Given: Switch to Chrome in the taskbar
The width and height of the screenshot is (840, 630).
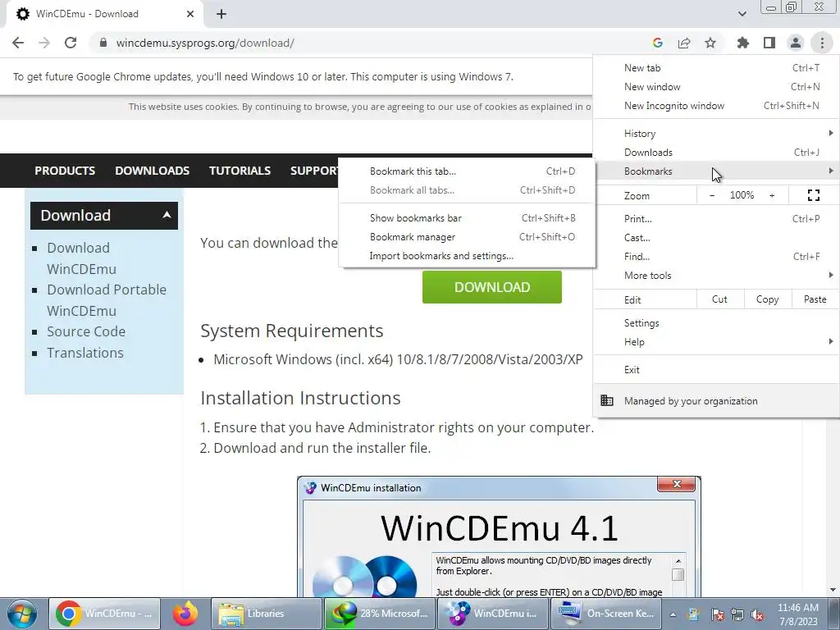Looking at the screenshot, I should pyautogui.click(x=105, y=614).
